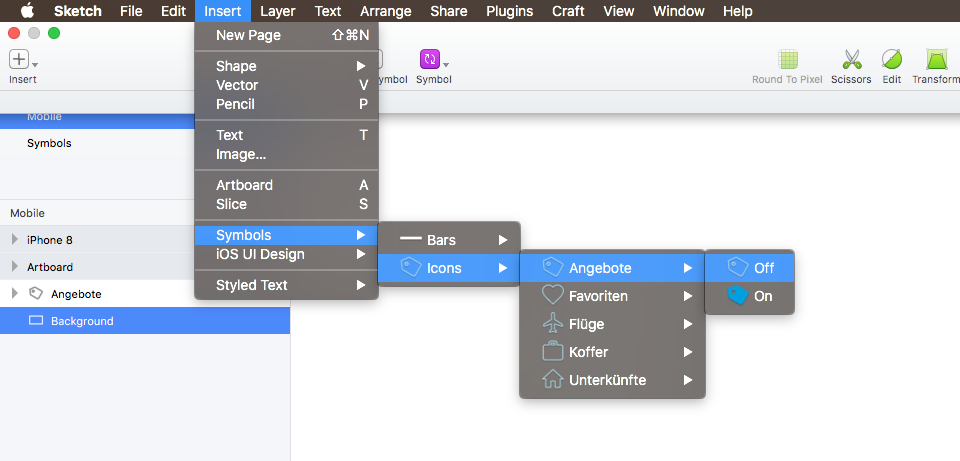
Task: Open the Layer menu
Action: point(277,11)
